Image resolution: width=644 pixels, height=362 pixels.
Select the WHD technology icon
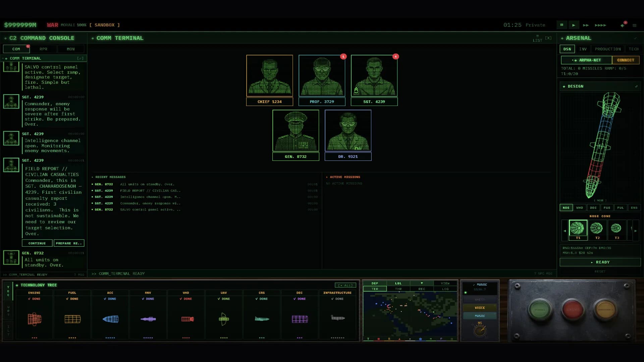187,319
